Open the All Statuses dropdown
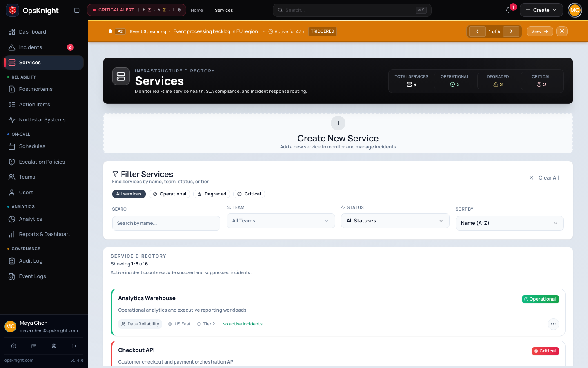Viewport: 588px width, 368px height. [395, 221]
